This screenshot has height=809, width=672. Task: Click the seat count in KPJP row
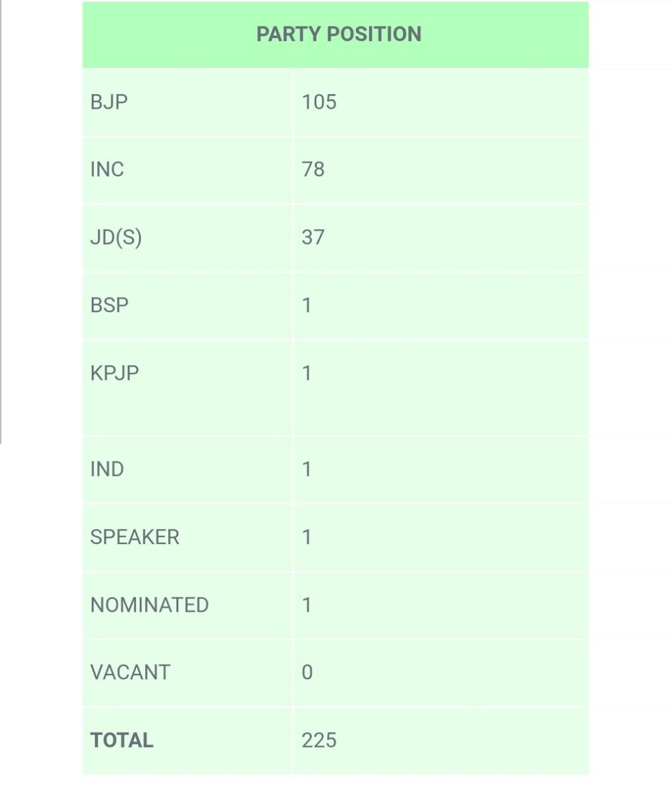click(x=307, y=373)
